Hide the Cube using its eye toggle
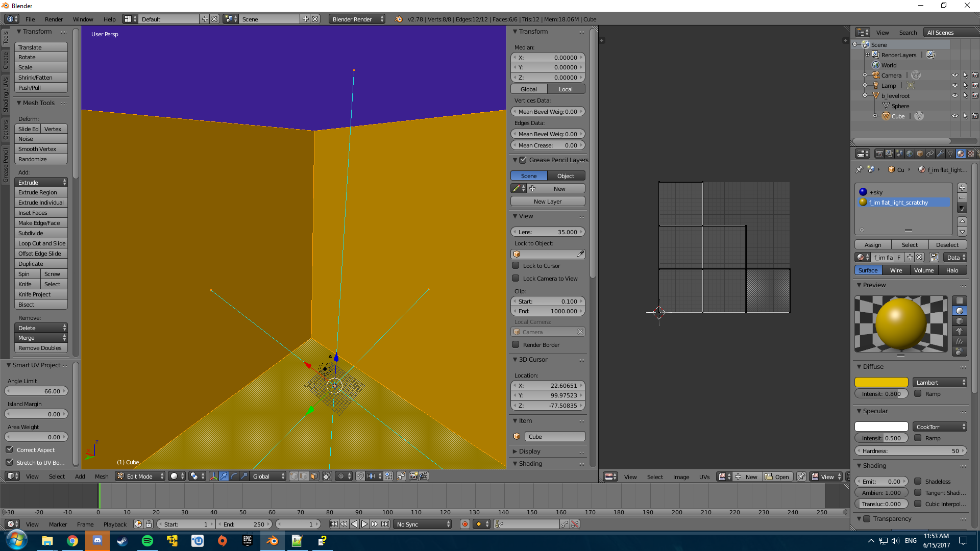Screen dimensions: 980x551 [955, 116]
